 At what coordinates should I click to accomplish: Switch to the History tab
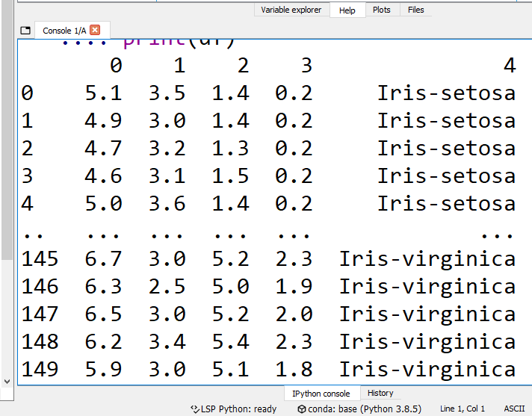(380, 393)
